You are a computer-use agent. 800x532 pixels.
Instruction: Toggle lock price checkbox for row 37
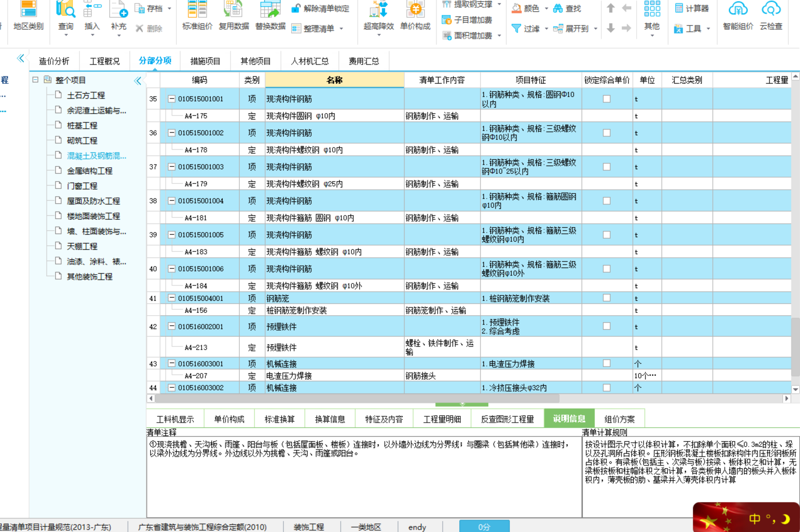tap(607, 167)
